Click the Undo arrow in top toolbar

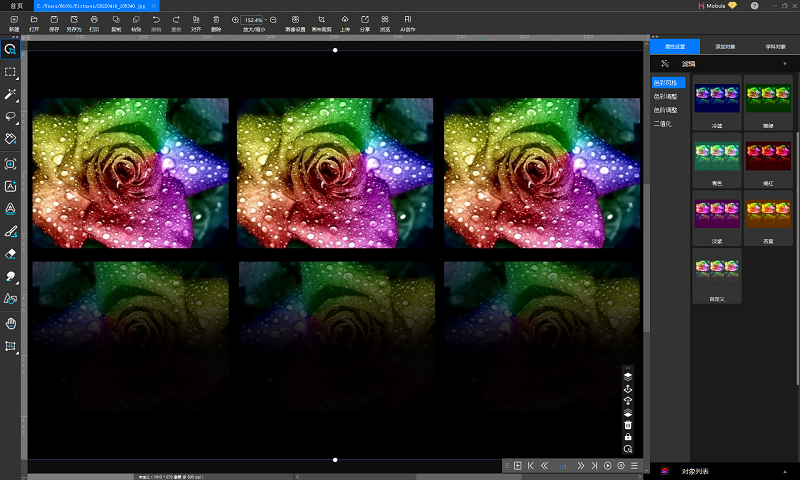tap(156, 20)
